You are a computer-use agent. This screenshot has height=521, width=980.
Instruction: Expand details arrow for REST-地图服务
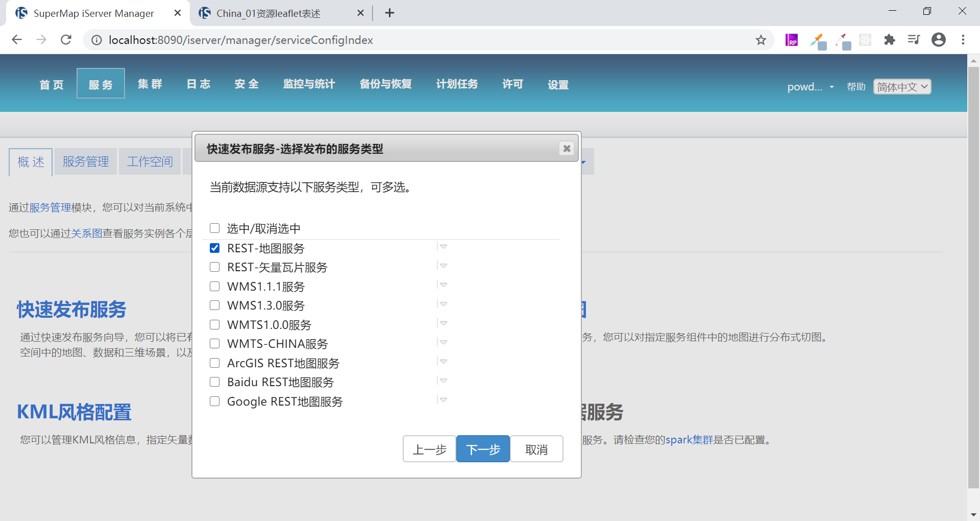pyautogui.click(x=443, y=247)
